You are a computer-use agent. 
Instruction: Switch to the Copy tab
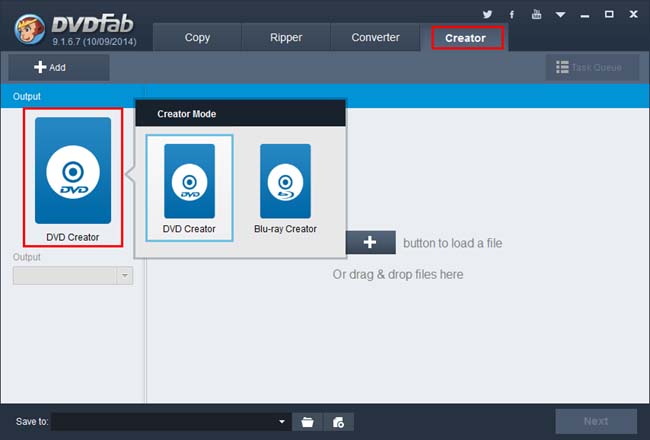(197, 37)
